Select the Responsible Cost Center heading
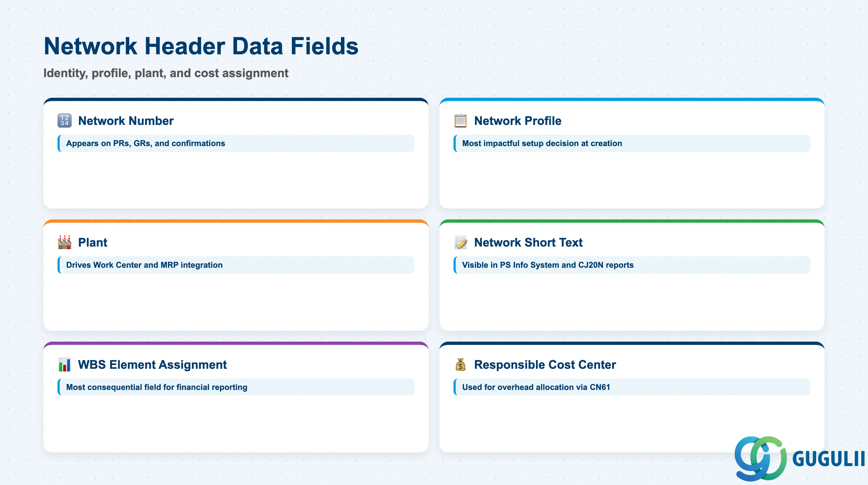This screenshot has width=868, height=485. pos(545,365)
